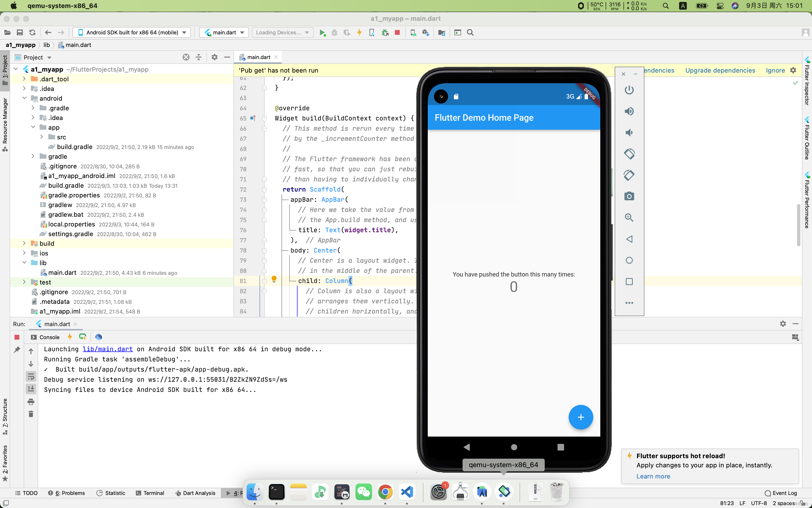Open the Dart Analysis tab
812x508 pixels.
pos(195,493)
